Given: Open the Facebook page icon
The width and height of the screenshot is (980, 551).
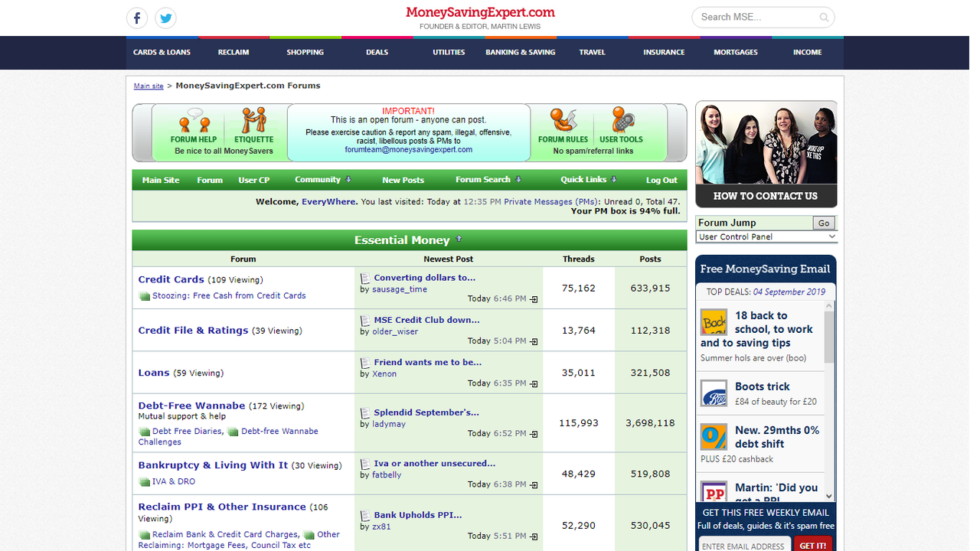Looking at the screenshot, I should (x=137, y=18).
